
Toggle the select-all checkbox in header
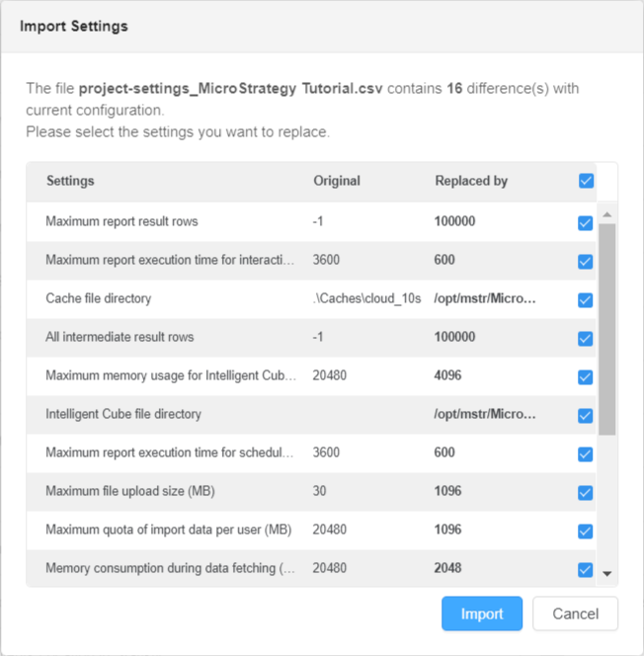586,181
